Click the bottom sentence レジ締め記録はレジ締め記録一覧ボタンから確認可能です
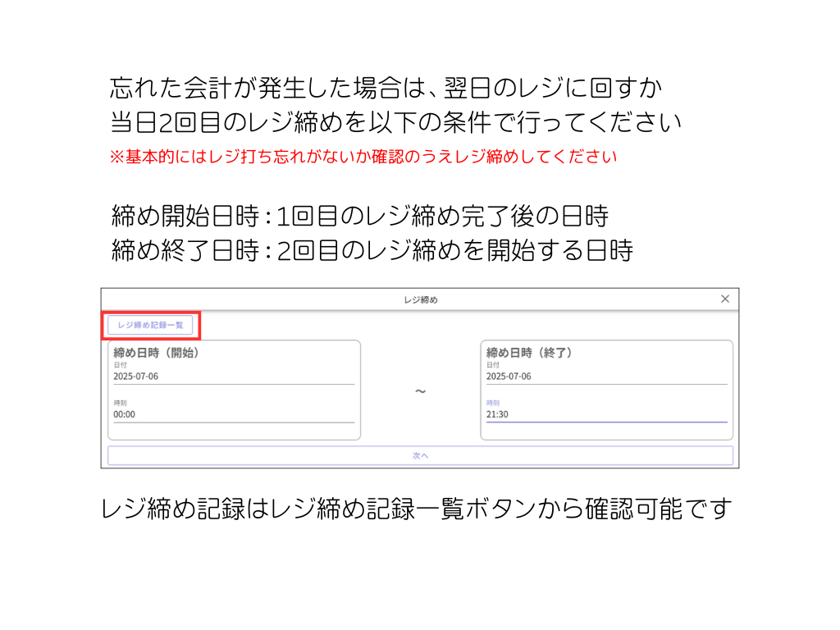The height and width of the screenshot is (630, 840). click(416, 509)
